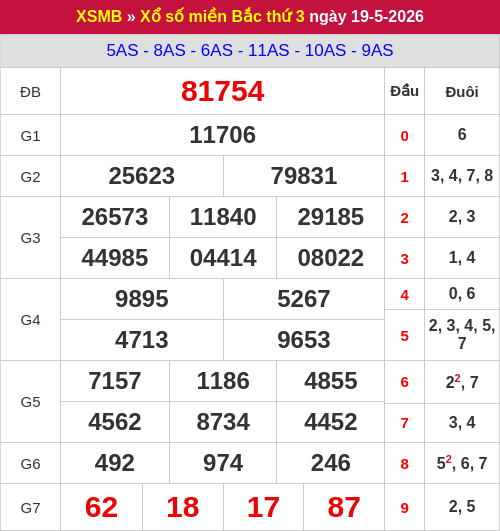The image size is (500, 531).
Task: Click the red Đầu digit 5
Action: click(404, 336)
